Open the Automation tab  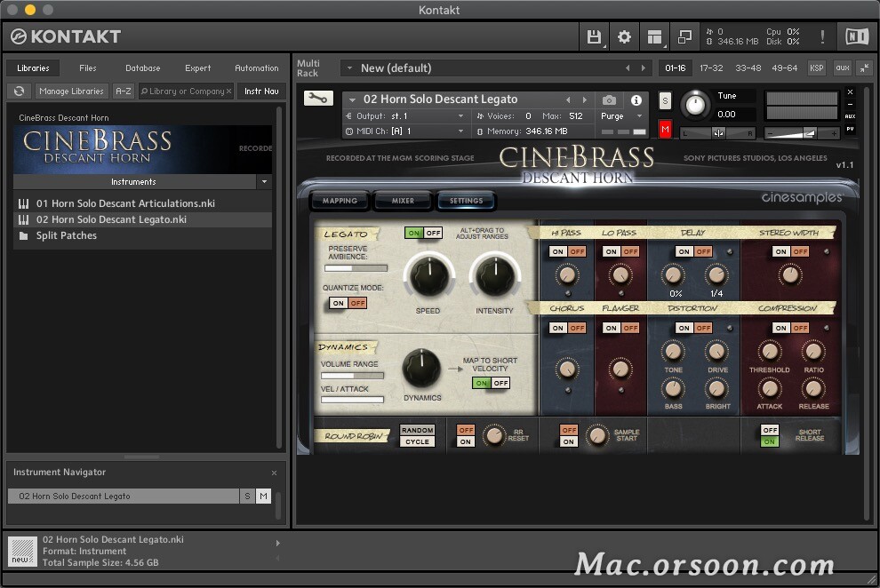[257, 68]
